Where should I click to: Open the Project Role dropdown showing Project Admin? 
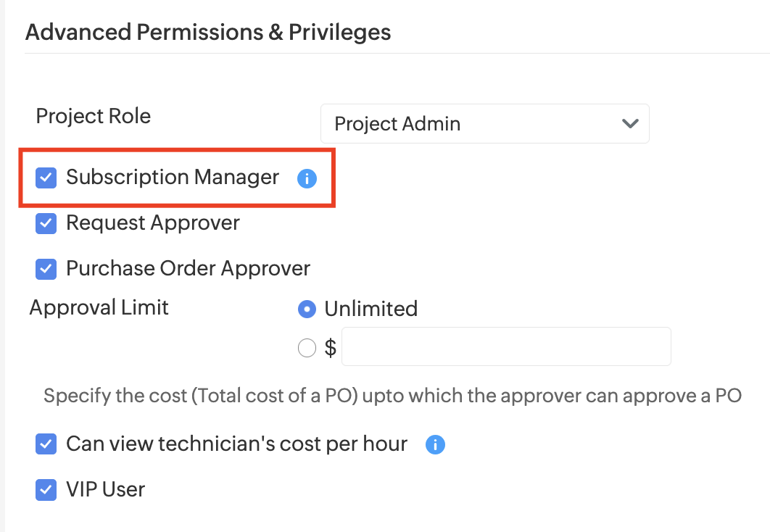click(x=484, y=124)
